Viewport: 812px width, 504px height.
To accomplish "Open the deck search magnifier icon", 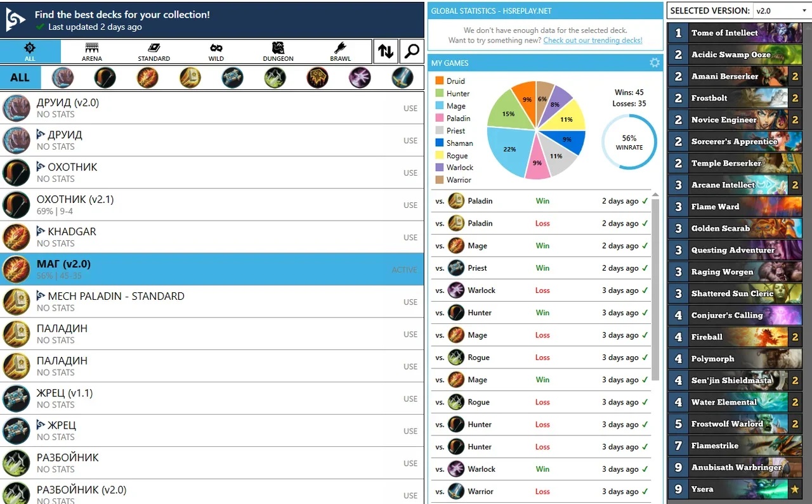I will pyautogui.click(x=412, y=51).
